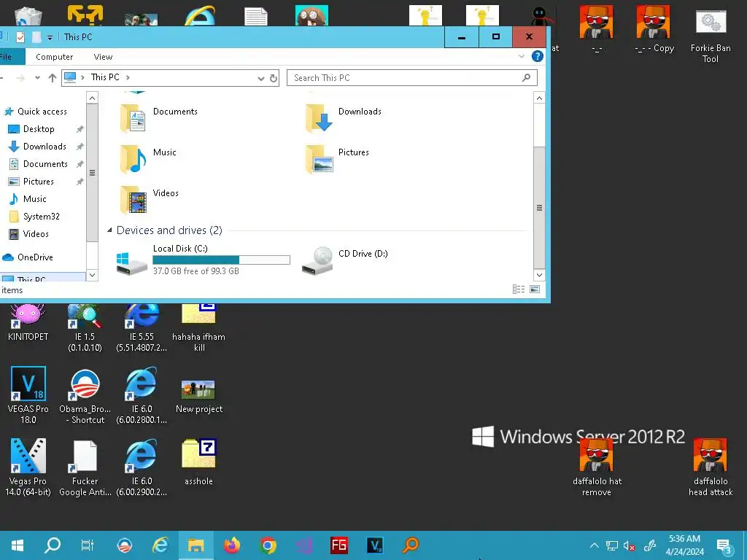Open the Music folder icon
This screenshot has height=560, width=747.
pyautogui.click(x=133, y=158)
